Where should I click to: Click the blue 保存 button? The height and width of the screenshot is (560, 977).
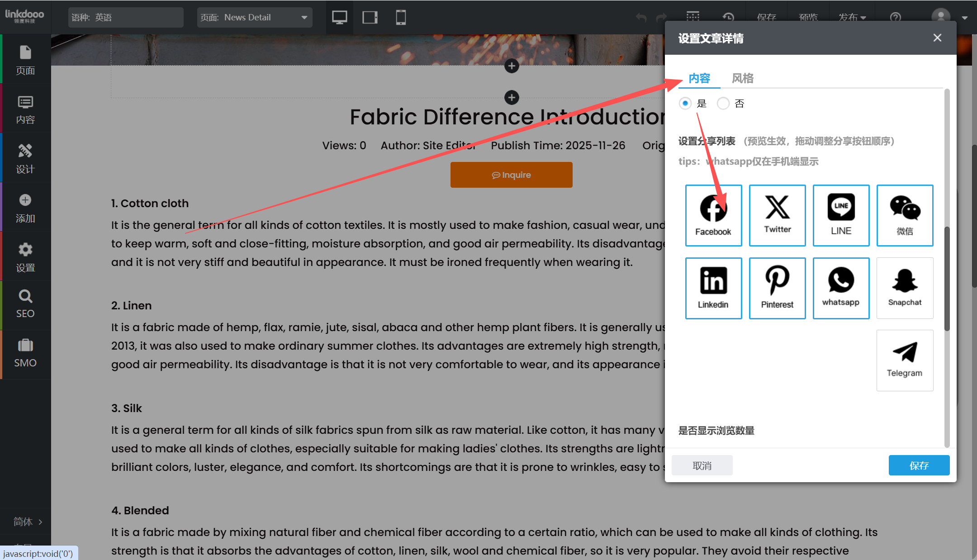click(x=919, y=465)
